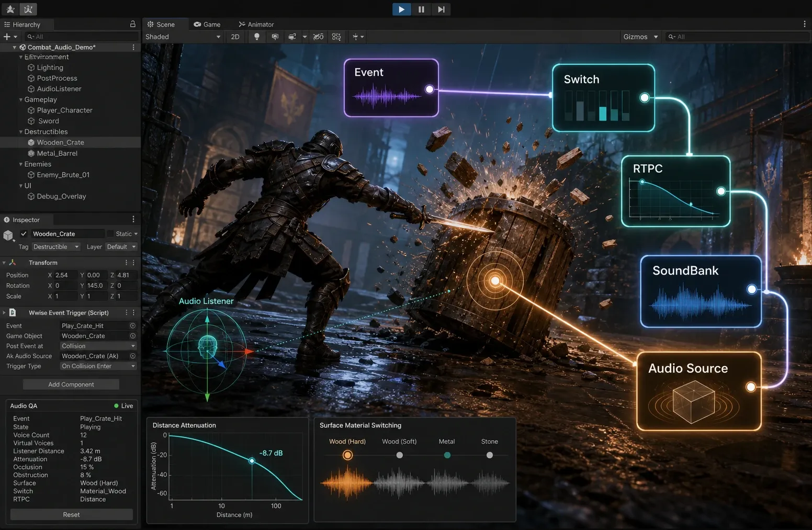Open the Shaded draw mode dropdown
The width and height of the screenshot is (812, 530).
pos(183,37)
